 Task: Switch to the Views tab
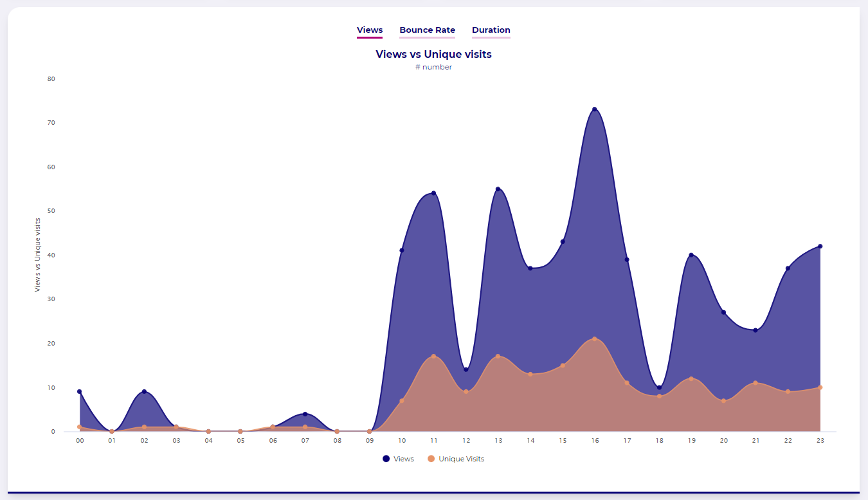pos(370,30)
